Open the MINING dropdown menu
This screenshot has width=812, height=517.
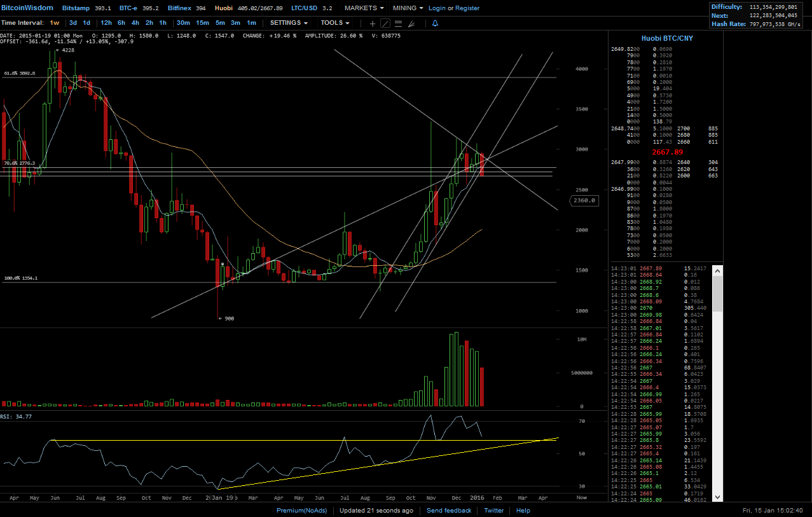[x=408, y=8]
